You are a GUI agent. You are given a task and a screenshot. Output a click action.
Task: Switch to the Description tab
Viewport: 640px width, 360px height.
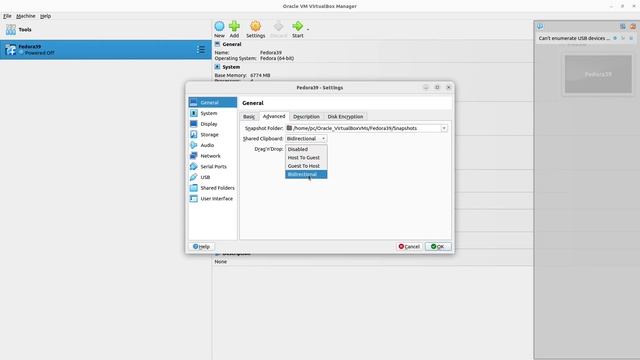[x=306, y=117]
